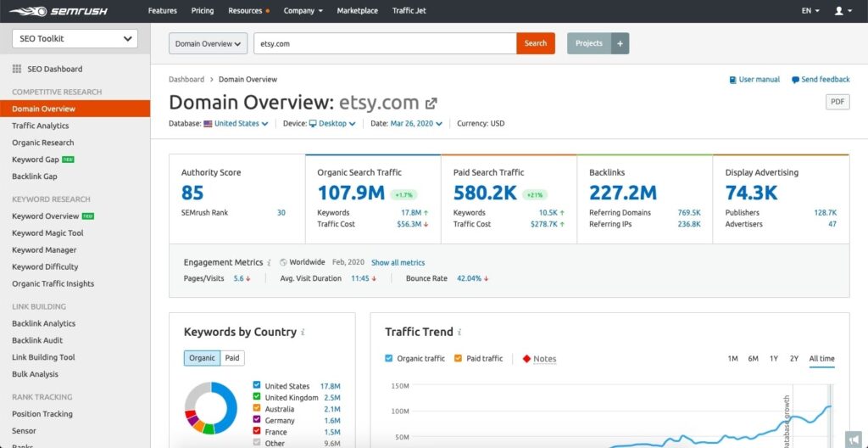Open the Features menu
868x448 pixels.
pyautogui.click(x=162, y=10)
